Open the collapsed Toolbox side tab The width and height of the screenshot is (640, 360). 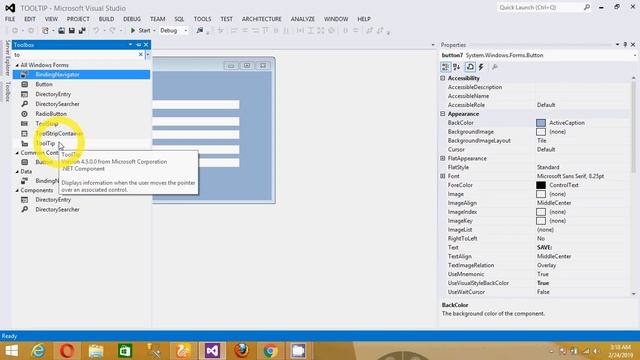point(7,91)
